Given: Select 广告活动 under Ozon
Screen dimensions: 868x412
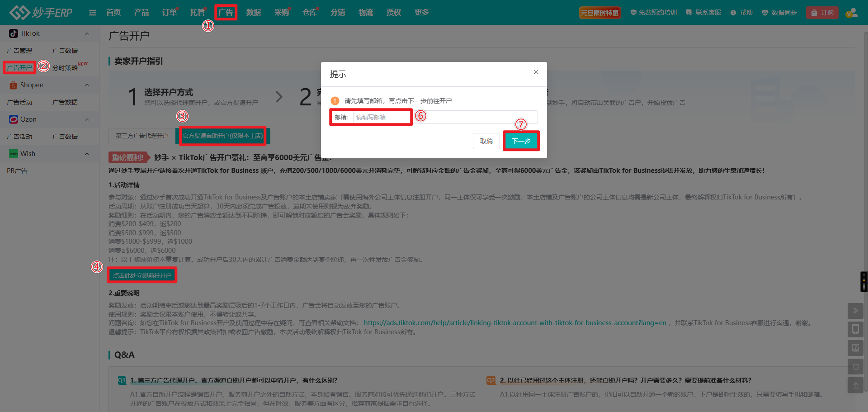Looking at the screenshot, I should click(x=19, y=137).
